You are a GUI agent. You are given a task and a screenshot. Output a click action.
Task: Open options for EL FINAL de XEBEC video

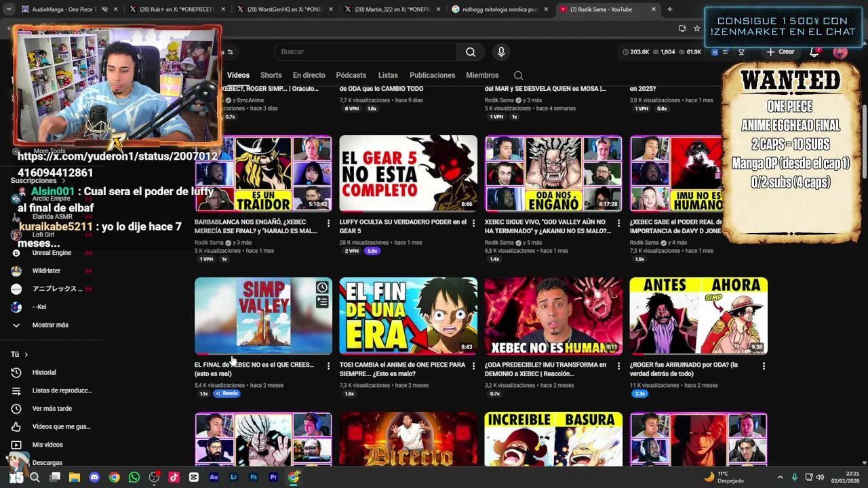(x=328, y=366)
